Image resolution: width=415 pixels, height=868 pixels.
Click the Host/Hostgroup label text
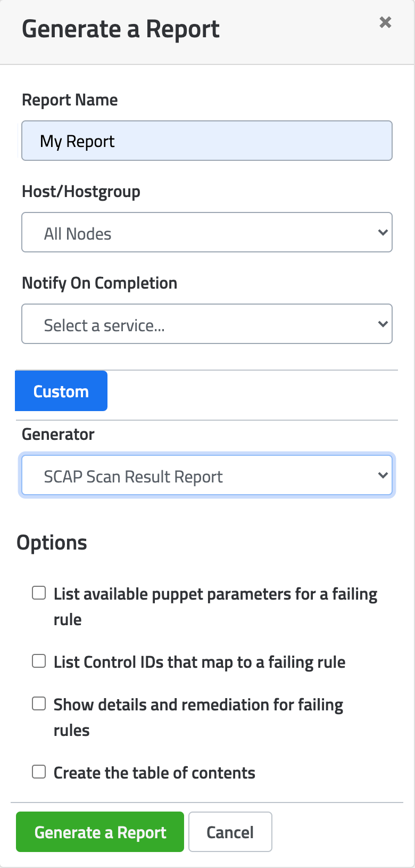tap(81, 192)
